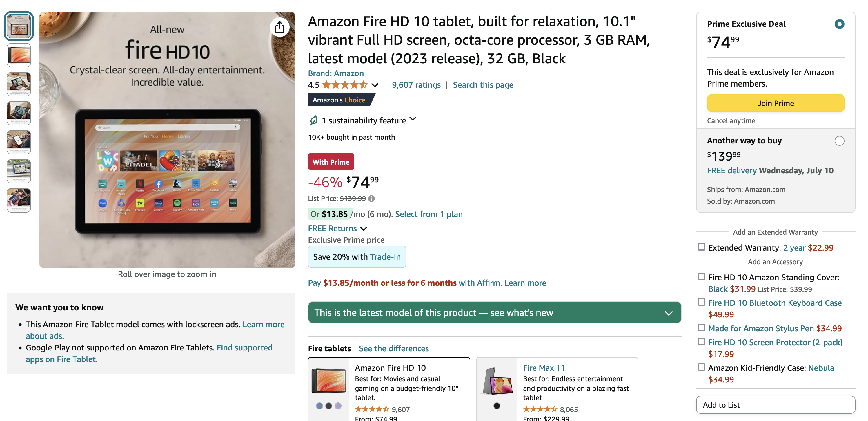The image size is (868, 421).
Task: Expand the FREE Returns details
Action: click(x=364, y=229)
